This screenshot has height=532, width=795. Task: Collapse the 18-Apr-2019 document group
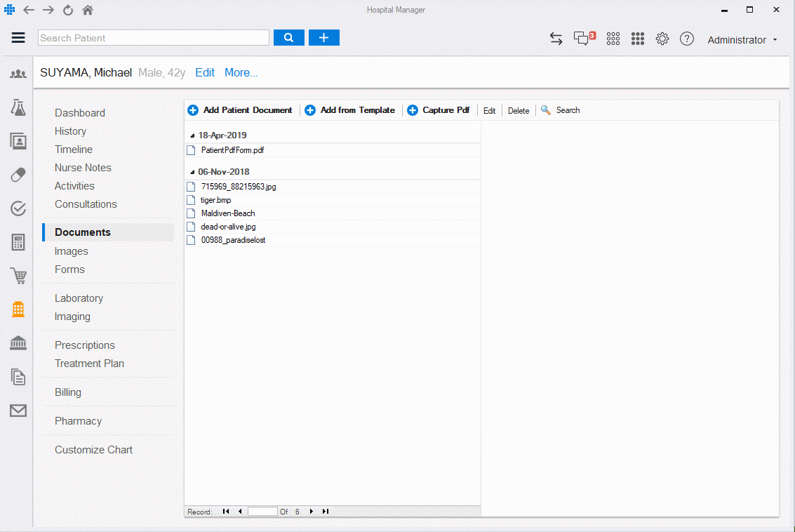193,135
